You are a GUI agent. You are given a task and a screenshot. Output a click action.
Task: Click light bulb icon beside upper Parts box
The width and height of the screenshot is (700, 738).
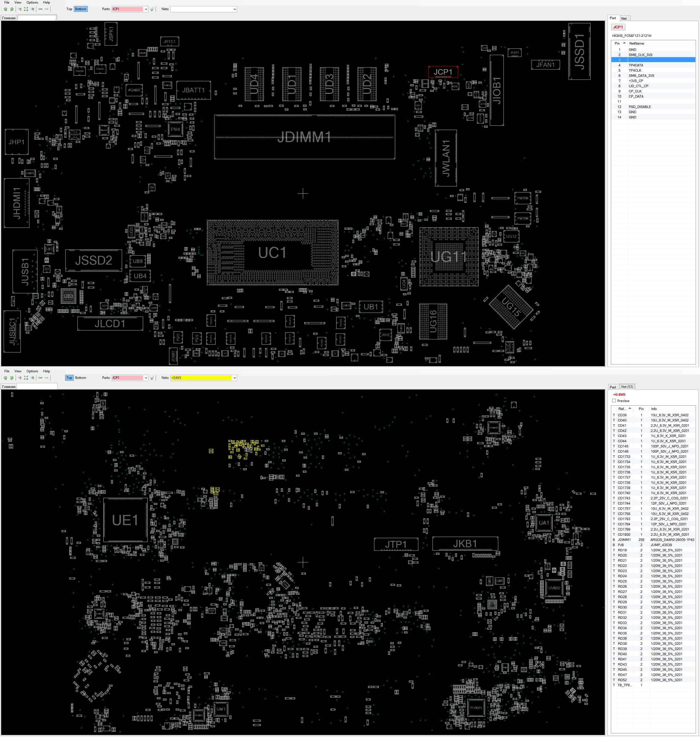[152, 9]
